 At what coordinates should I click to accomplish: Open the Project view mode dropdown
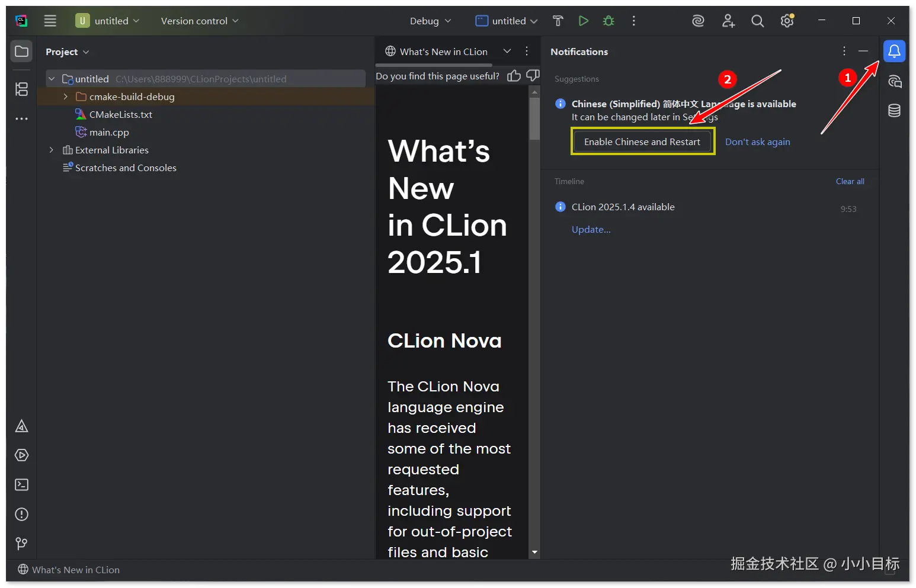click(67, 52)
